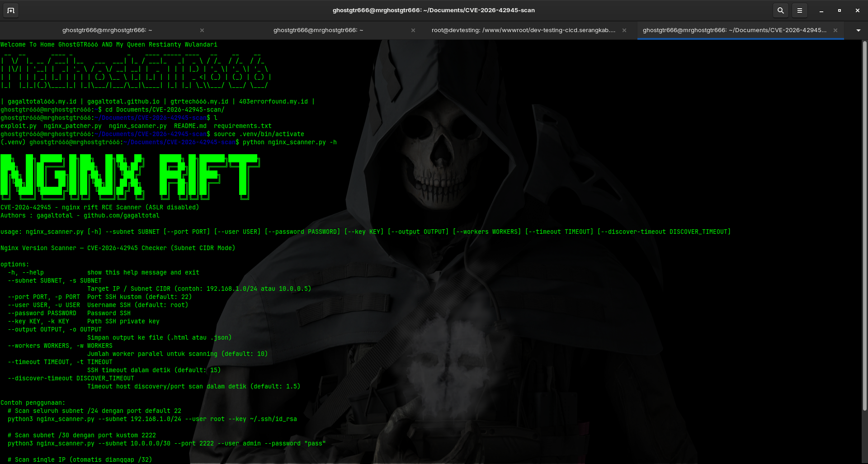Close the root@devtesting tab
This screenshot has width=868, height=464.
coord(624,30)
